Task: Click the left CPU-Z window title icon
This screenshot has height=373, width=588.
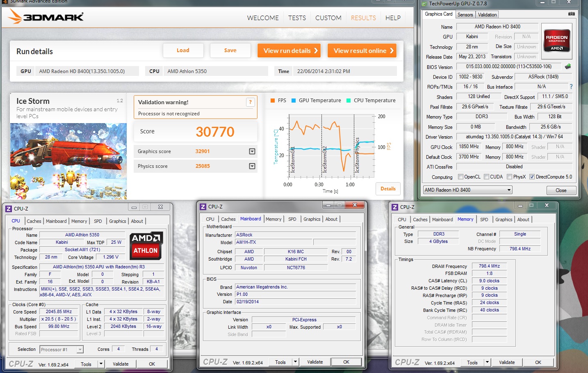Action: (9, 208)
